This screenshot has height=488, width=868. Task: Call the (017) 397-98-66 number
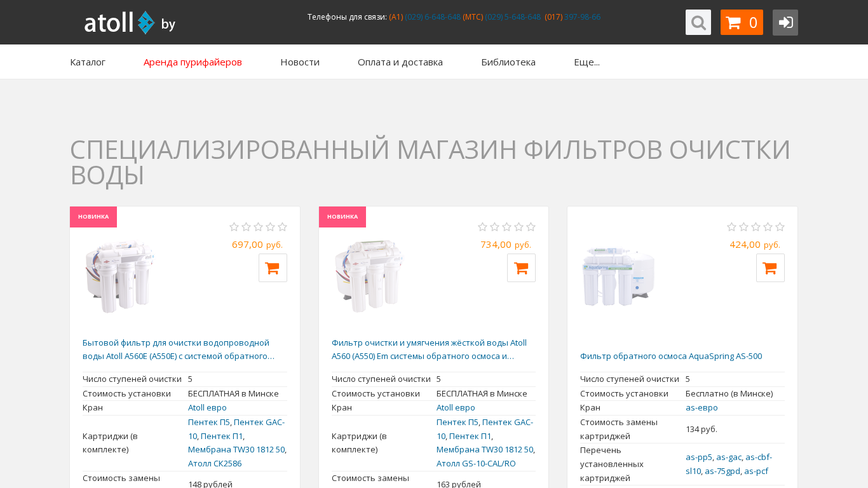[582, 17]
